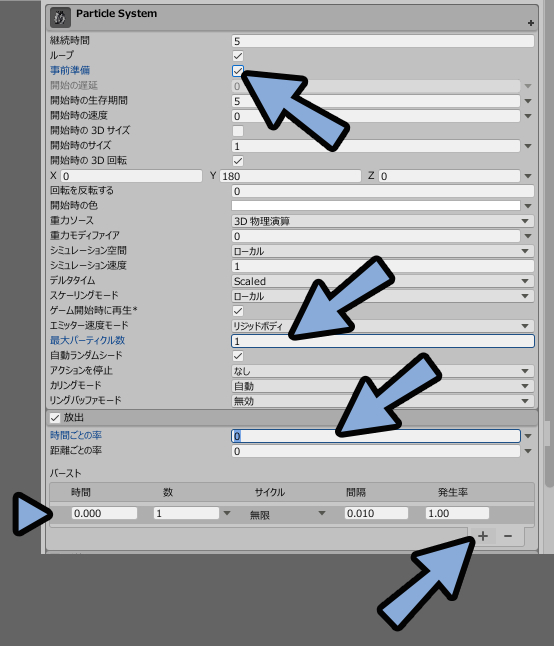Remove burst entry with minus button
Image resolution: width=554 pixels, height=646 pixels.
click(x=508, y=536)
